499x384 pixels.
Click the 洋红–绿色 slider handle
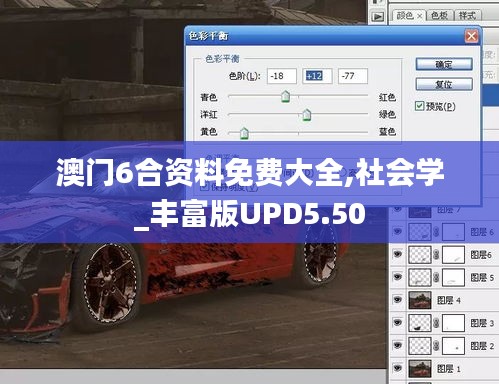306,115
